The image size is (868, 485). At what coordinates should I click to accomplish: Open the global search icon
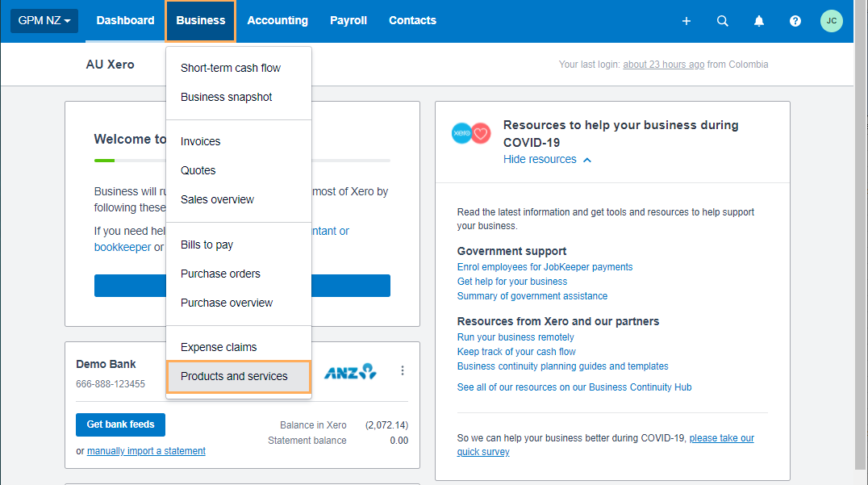(722, 21)
